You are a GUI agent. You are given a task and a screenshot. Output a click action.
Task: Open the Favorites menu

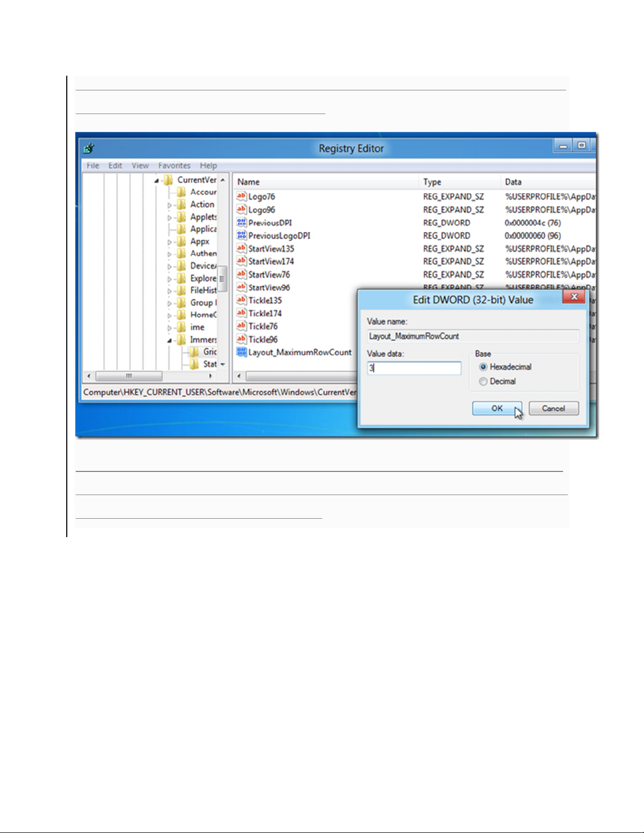[x=174, y=166]
